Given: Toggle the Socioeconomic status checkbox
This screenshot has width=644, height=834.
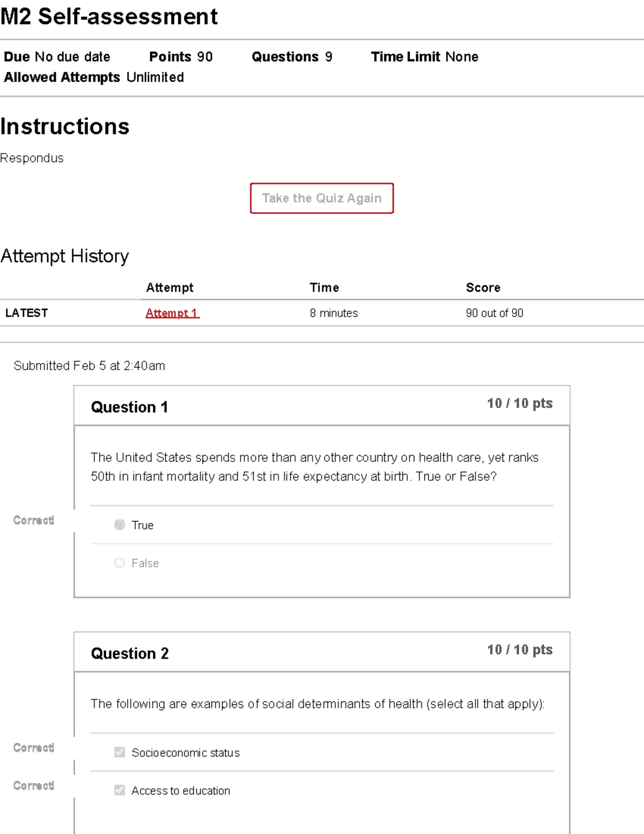Looking at the screenshot, I should (x=120, y=752).
